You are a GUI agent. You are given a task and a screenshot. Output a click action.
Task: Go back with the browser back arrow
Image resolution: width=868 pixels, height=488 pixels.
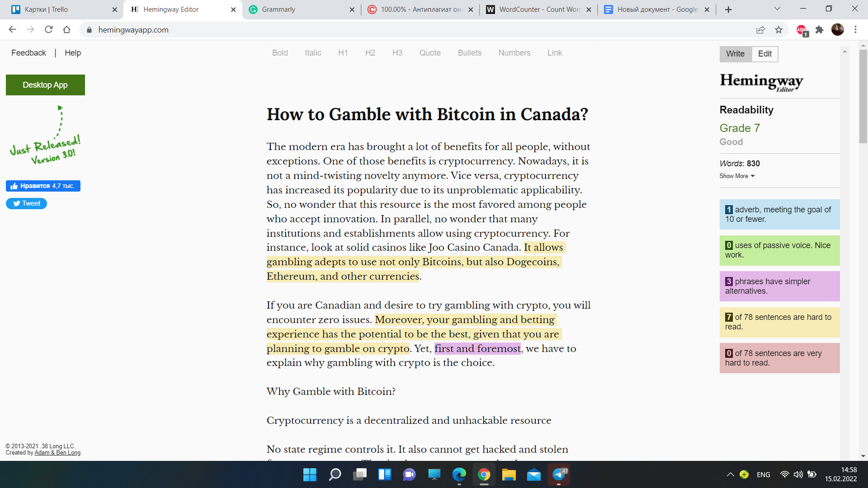pyautogui.click(x=12, y=29)
